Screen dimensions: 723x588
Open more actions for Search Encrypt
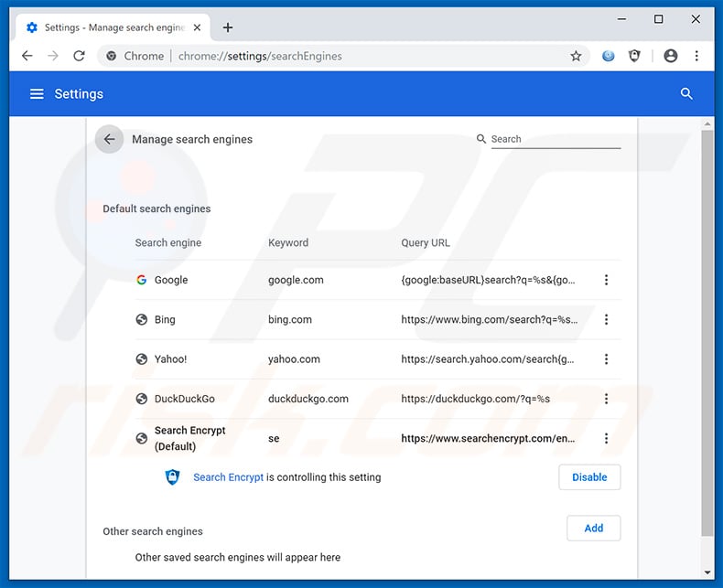pos(606,438)
